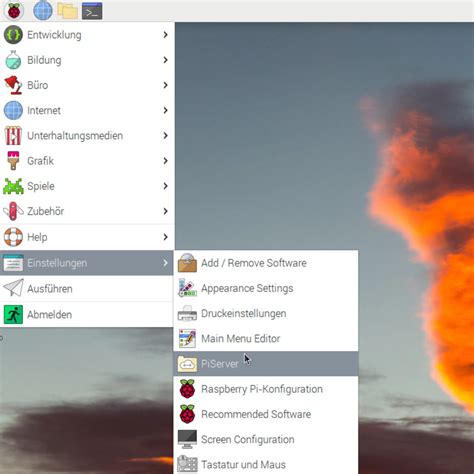The width and height of the screenshot is (474, 474).
Task: Open Druckeinstellungen printer settings
Action: (266, 313)
